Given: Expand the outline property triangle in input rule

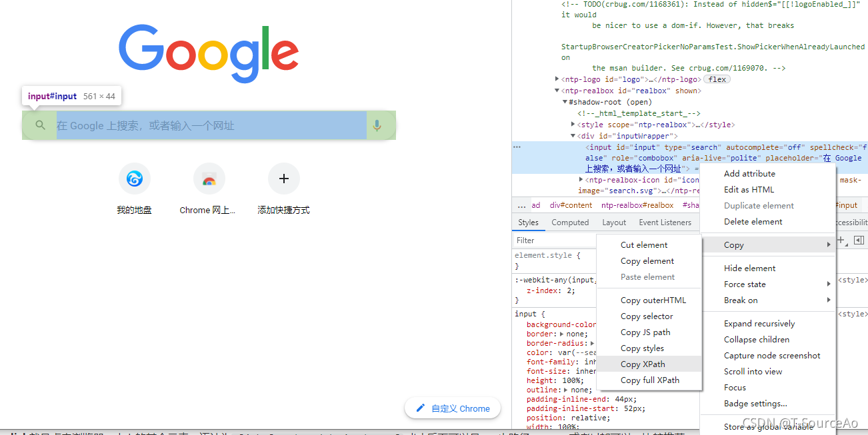Looking at the screenshot, I should [566, 390].
